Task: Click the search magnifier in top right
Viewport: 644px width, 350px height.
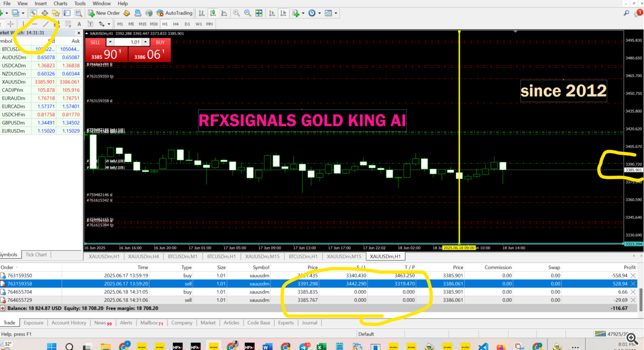Action: 626,13
